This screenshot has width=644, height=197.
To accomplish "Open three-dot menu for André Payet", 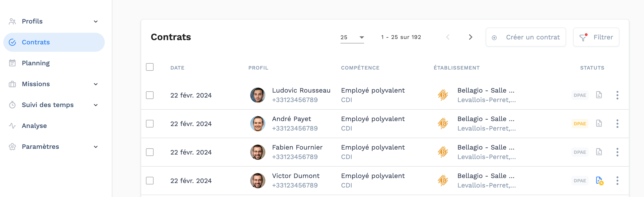I will pos(617,123).
